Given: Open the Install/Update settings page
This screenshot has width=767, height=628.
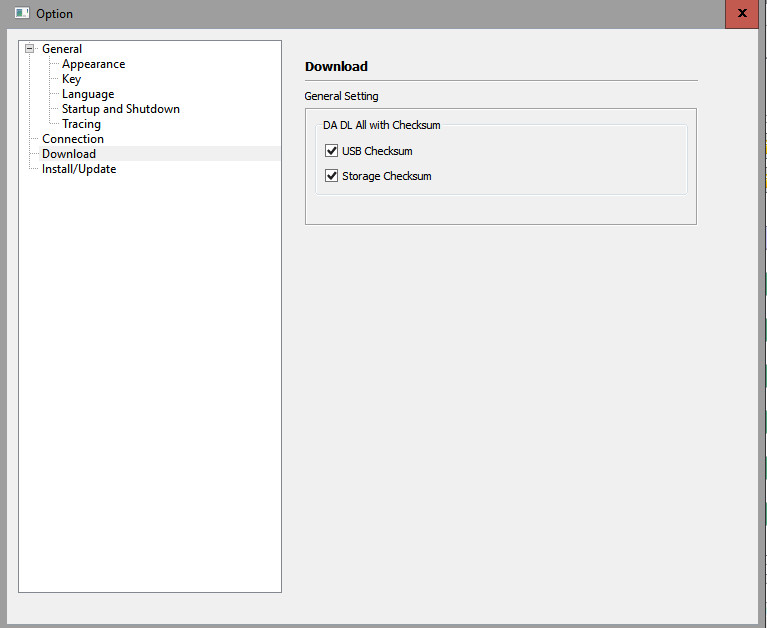Looking at the screenshot, I should click(x=79, y=169).
